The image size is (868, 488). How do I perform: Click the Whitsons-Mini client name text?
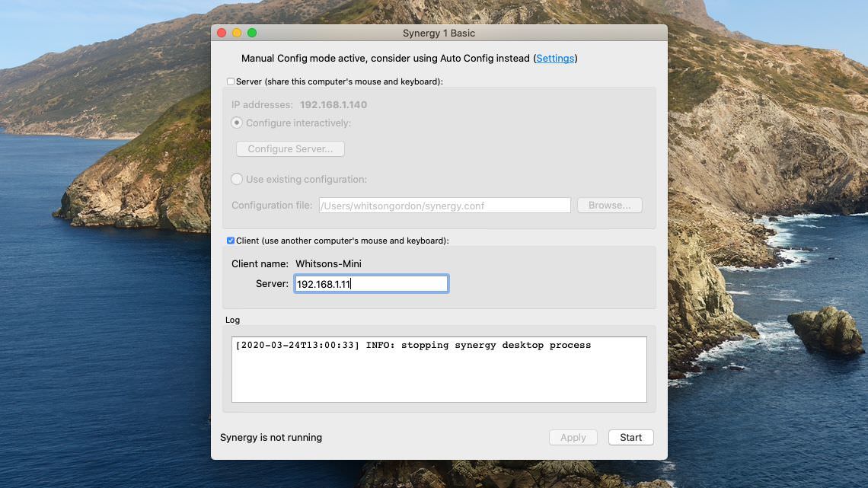pyautogui.click(x=328, y=264)
